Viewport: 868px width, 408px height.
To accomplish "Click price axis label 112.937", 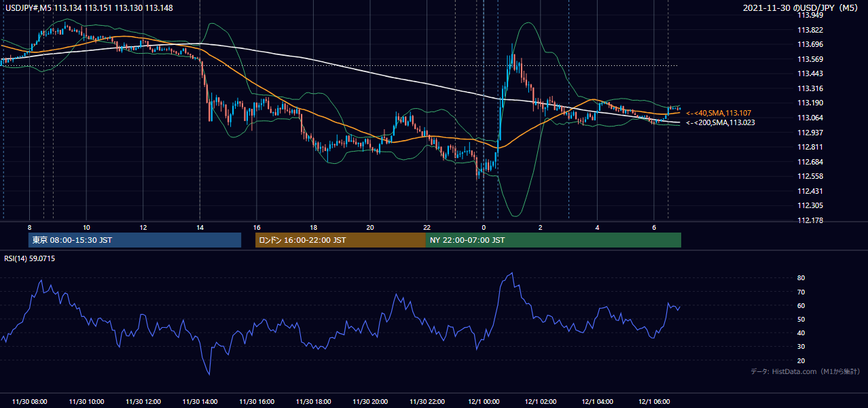I will 811,133.
